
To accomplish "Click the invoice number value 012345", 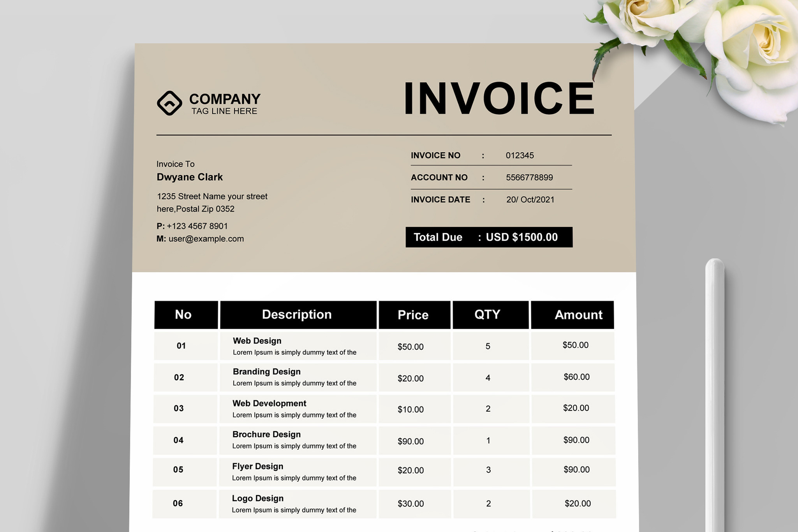I will [x=520, y=155].
